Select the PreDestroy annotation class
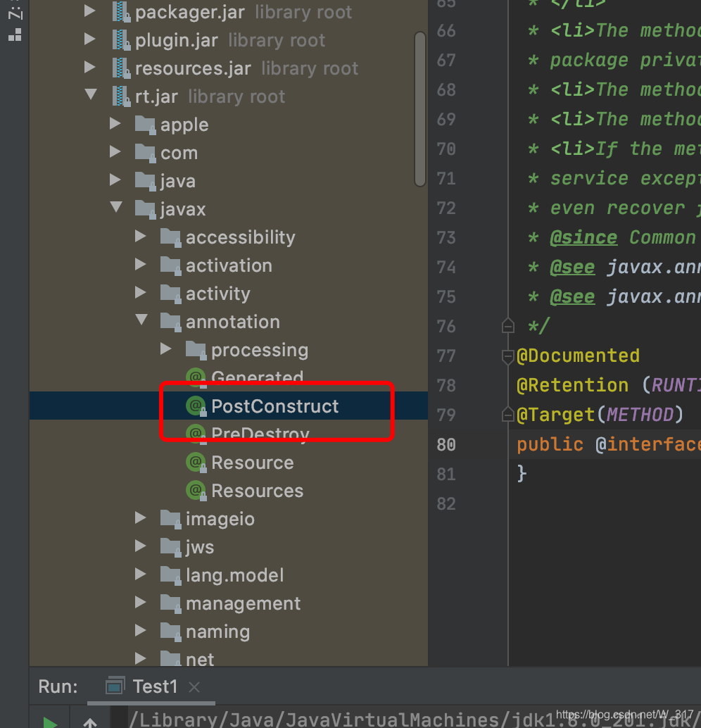The width and height of the screenshot is (701, 728). tap(260, 434)
